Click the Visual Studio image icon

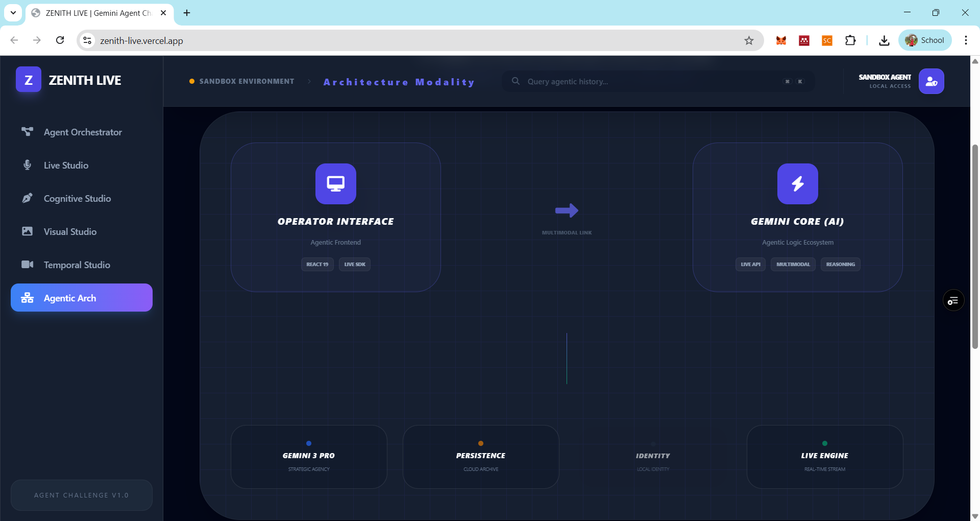point(28,231)
